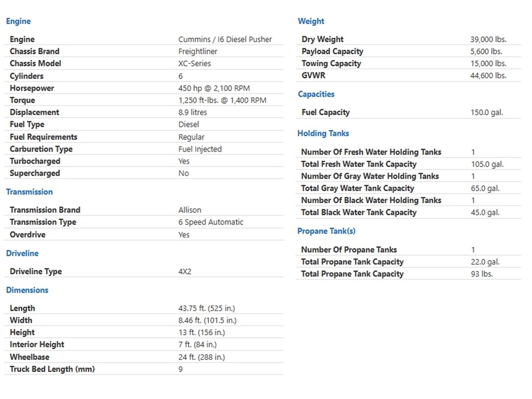
Task: Select the '4X2' driveline type value
Action: [185, 271]
